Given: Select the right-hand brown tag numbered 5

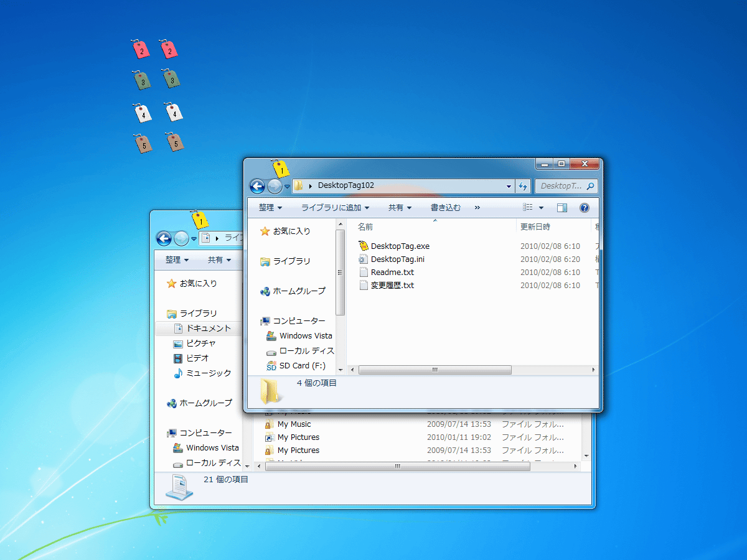Looking at the screenshot, I should 176,141.
